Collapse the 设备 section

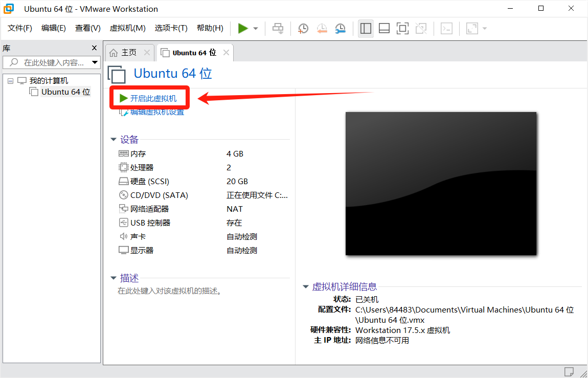(114, 140)
